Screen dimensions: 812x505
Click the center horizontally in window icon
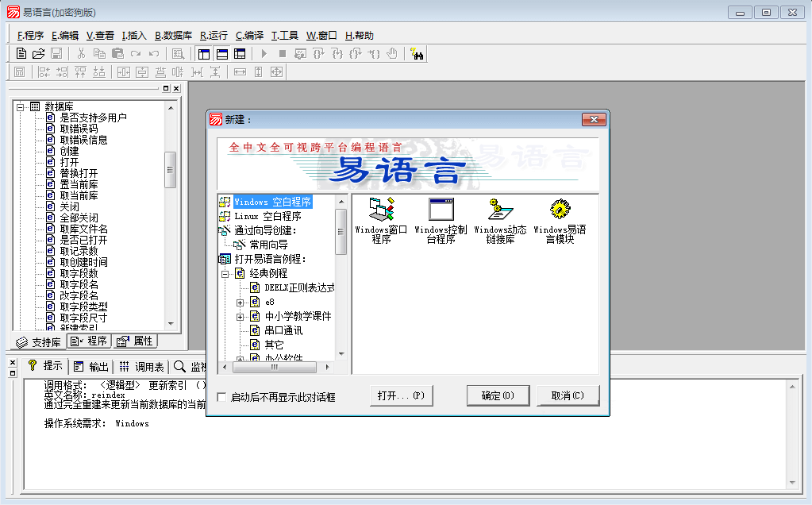point(123,72)
